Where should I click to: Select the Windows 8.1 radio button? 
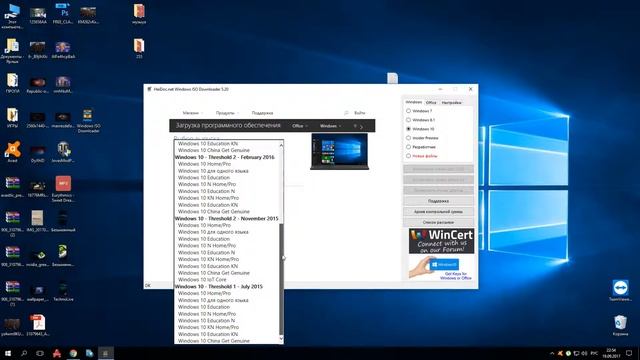pos(408,120)
